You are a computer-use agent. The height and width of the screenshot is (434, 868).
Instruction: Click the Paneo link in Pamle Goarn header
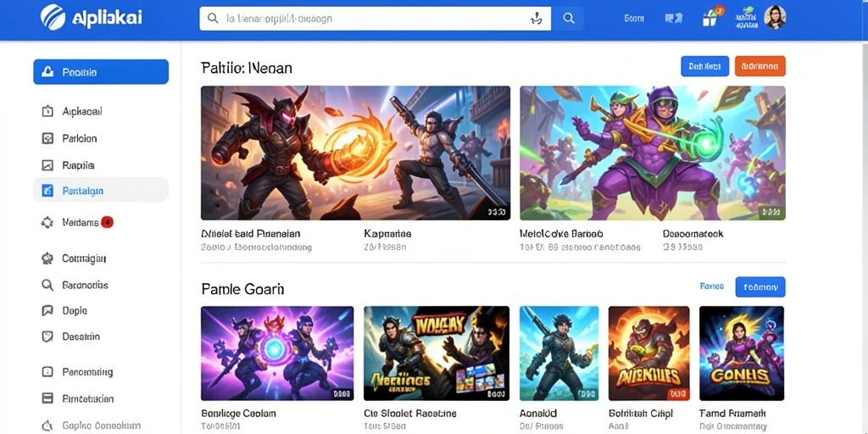pyautogui.click(x=712, y=287)
